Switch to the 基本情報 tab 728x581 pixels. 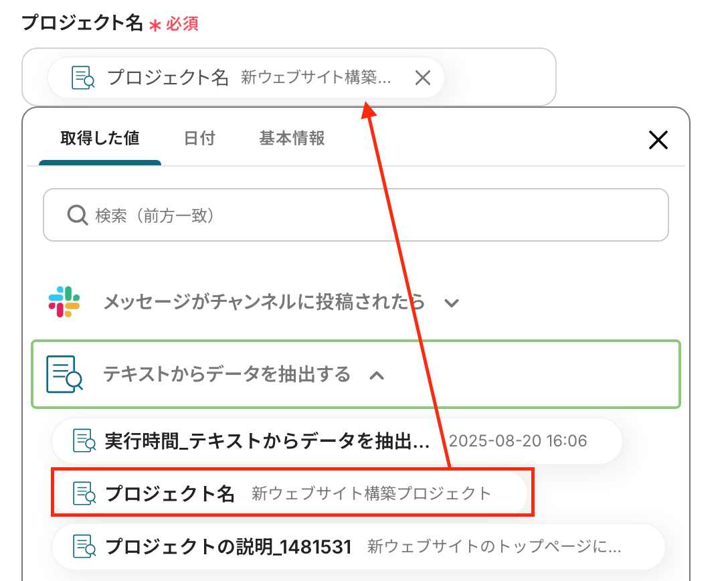click(292, 139)
